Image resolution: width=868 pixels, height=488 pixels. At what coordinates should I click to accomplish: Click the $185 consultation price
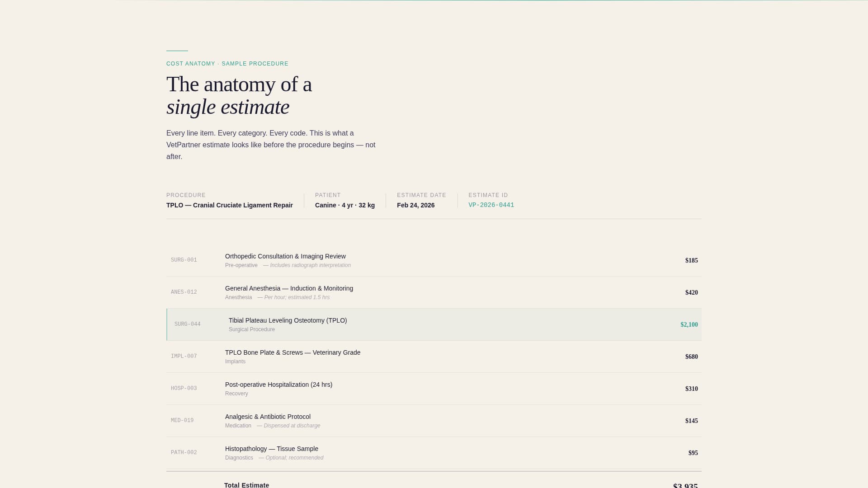click(x=691, y=260)
